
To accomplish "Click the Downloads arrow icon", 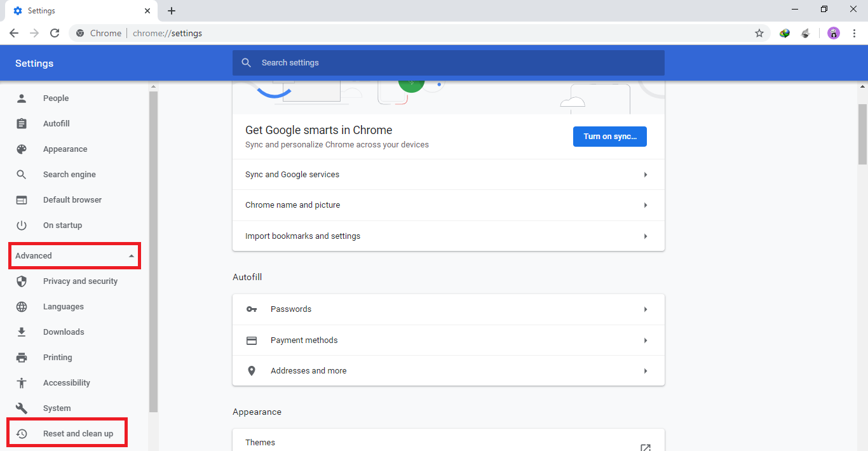I will click(22, 332).
